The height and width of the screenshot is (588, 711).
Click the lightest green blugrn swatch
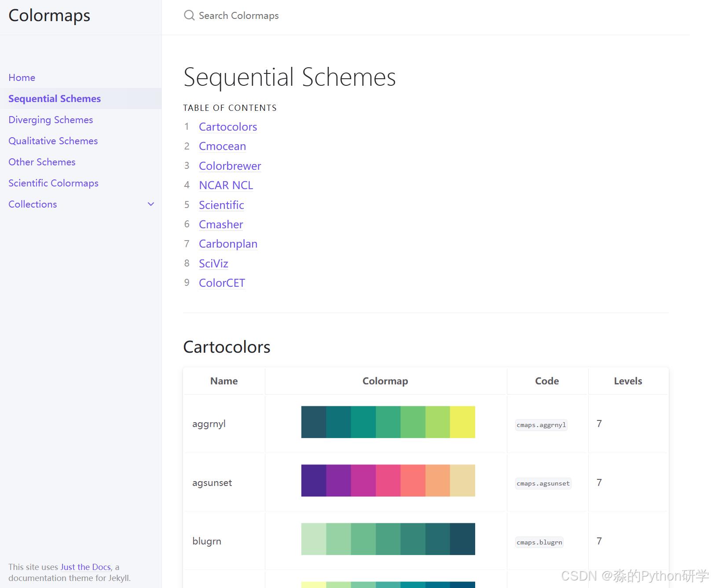tap(314, 539)
